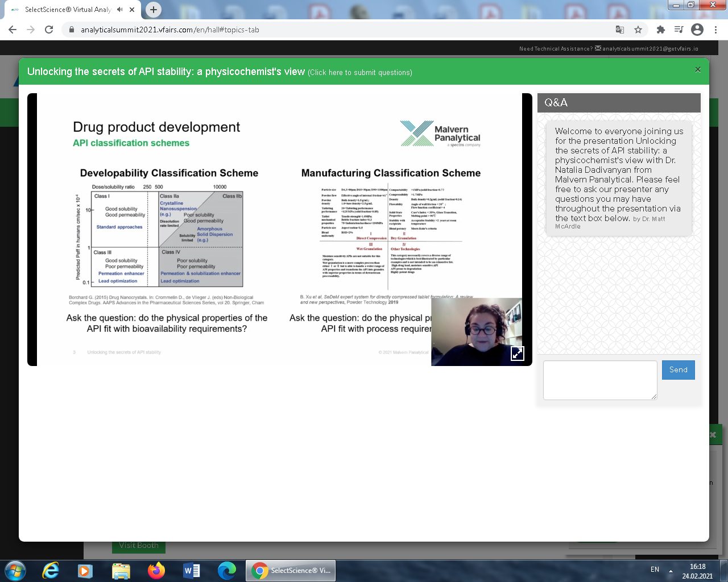Show hidden system tray icons

click(x=671, y=570)
